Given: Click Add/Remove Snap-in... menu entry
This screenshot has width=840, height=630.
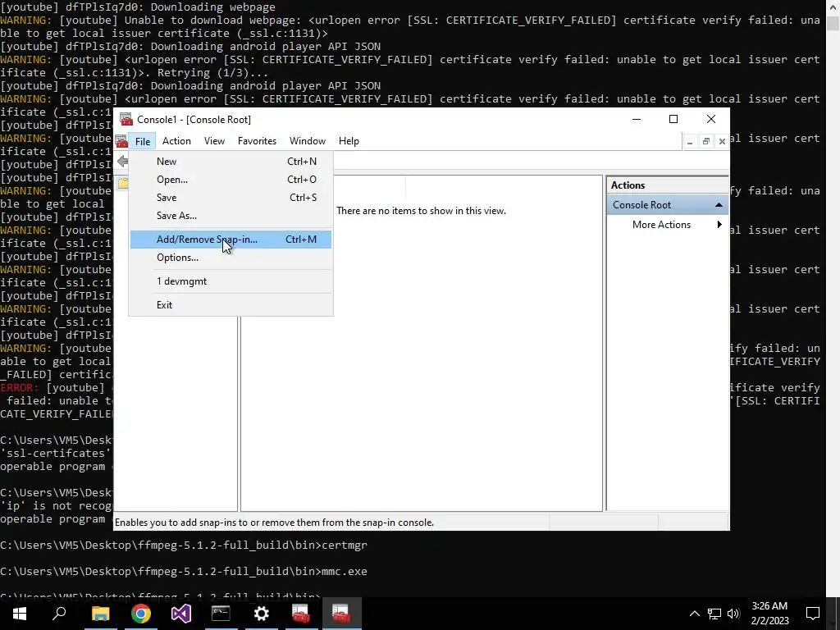Looking at the screenshot, I should [x=231, y=240].
